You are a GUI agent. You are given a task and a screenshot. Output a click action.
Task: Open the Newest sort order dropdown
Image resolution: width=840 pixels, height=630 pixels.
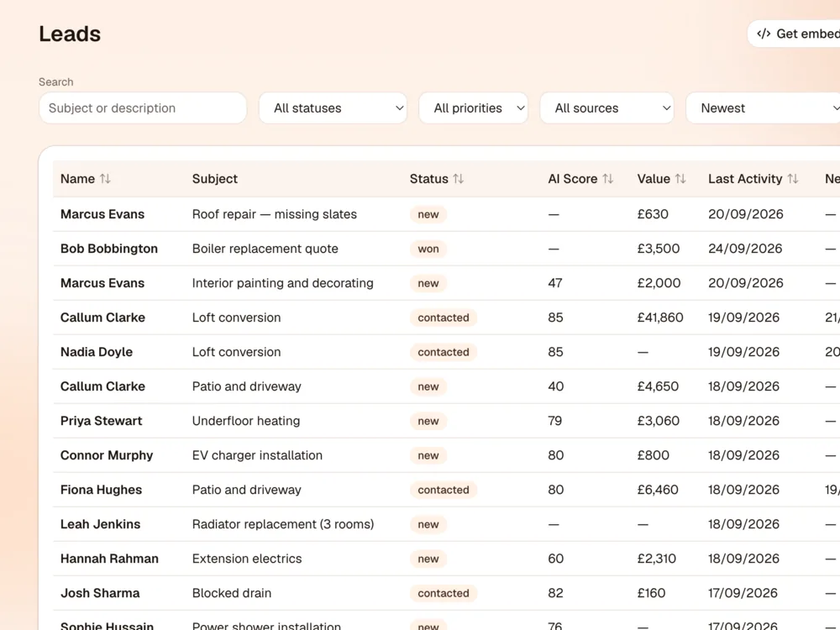pos(764,108)
